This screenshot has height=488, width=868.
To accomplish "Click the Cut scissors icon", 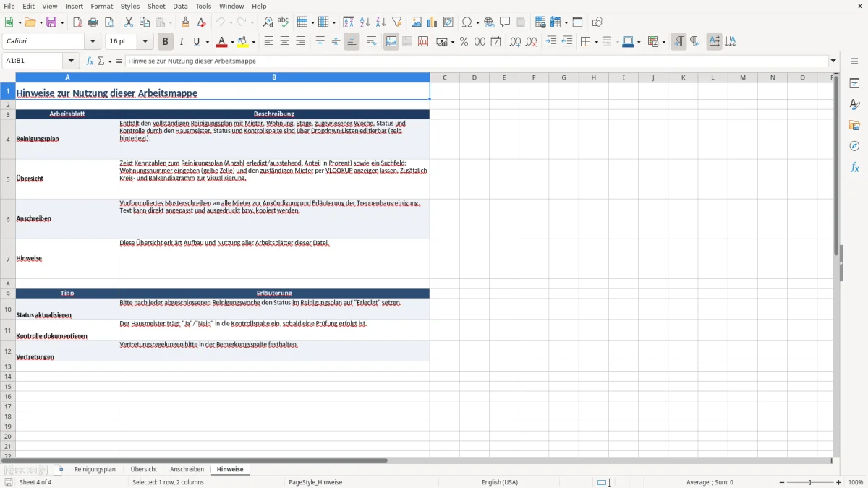I will point(129,22).
